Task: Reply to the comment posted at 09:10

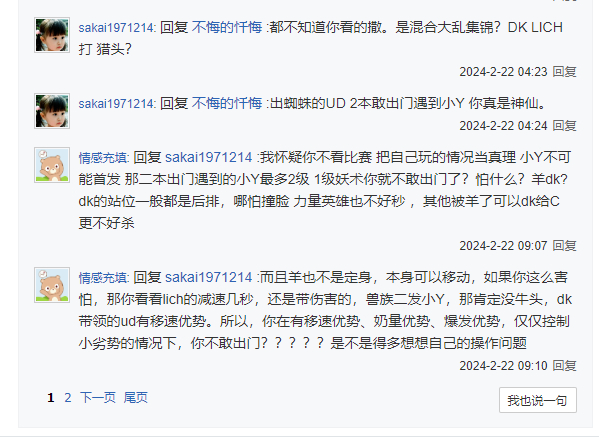Action: pyautogui.click(x=565, y=366)
